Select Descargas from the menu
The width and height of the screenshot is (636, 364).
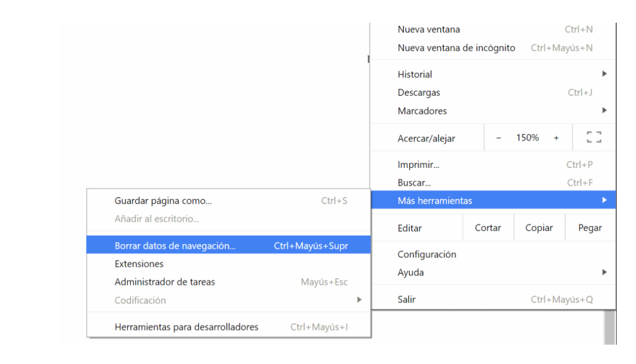coord(419,92)
